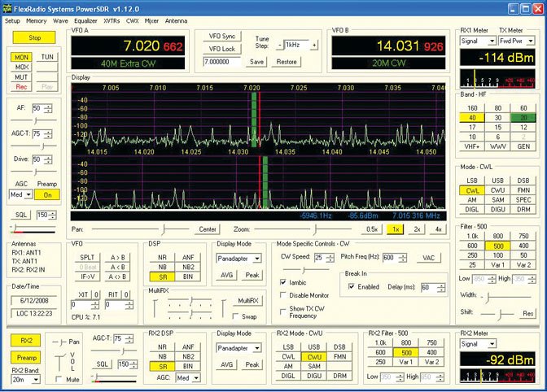Open the Equalizer menu

85,21
